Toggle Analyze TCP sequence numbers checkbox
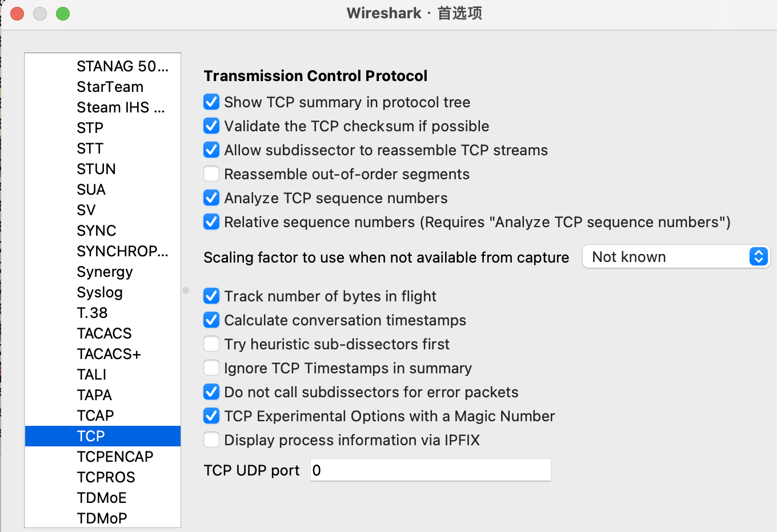 point(211,198)
